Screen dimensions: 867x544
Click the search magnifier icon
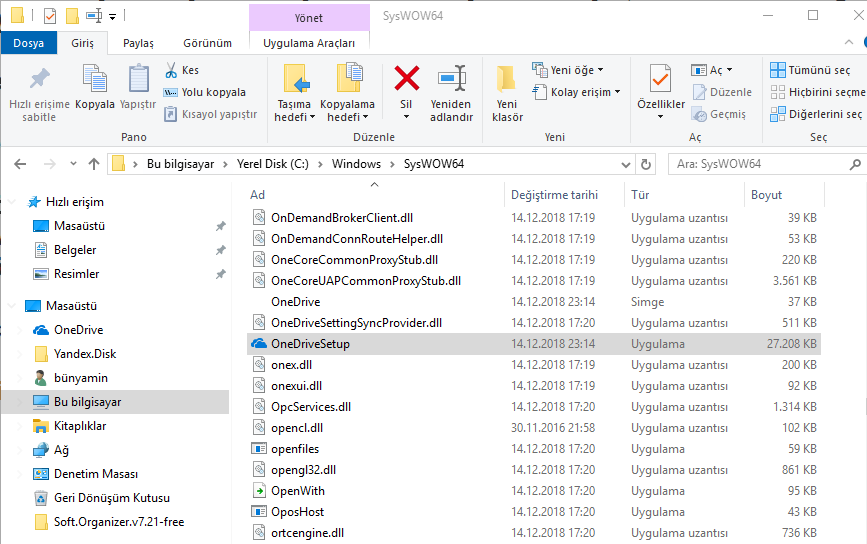(855, 164)
